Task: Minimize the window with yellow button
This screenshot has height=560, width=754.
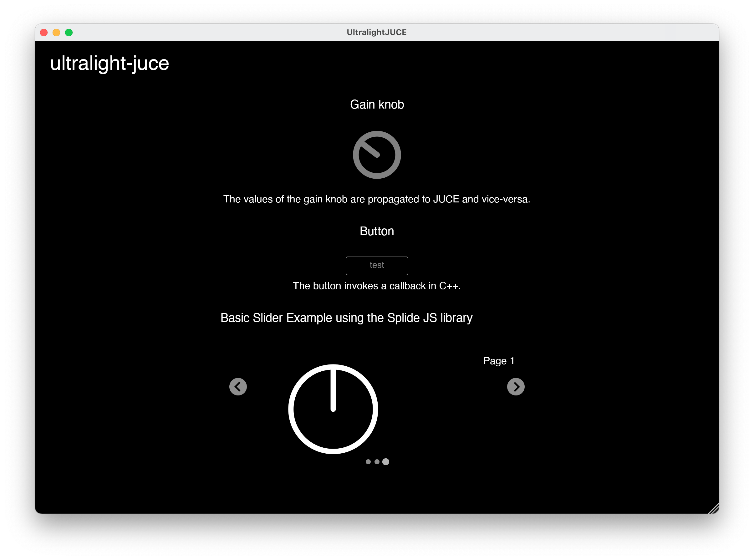Action: coord(56,33)
